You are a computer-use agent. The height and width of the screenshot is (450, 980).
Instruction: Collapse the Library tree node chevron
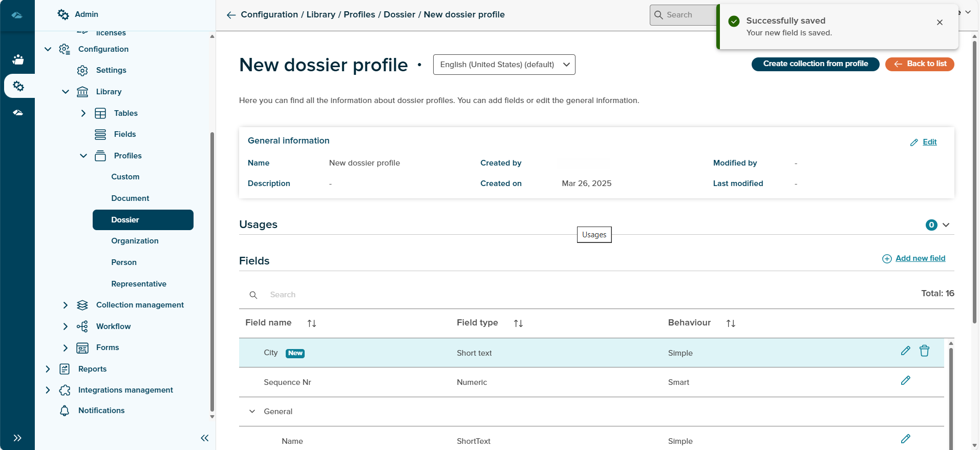click(x=66, y=92)
